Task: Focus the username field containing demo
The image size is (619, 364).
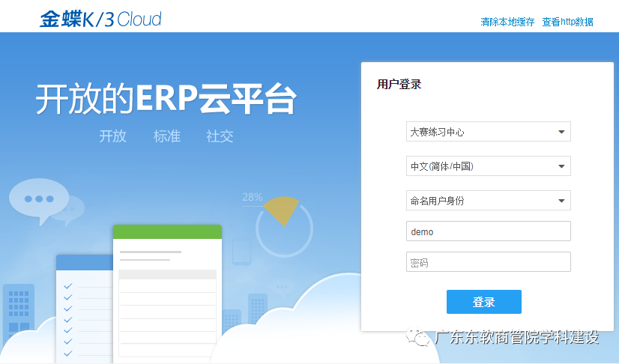Action: click(488, 231)
